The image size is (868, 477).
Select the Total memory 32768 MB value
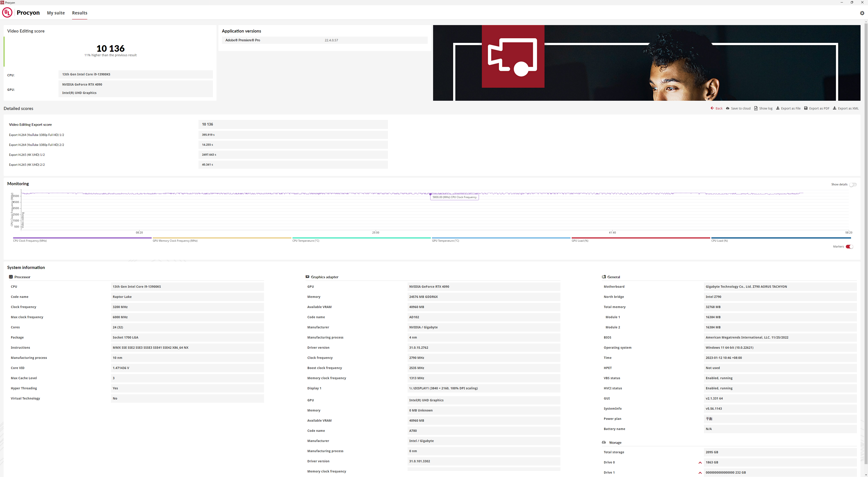coord(780,307)
